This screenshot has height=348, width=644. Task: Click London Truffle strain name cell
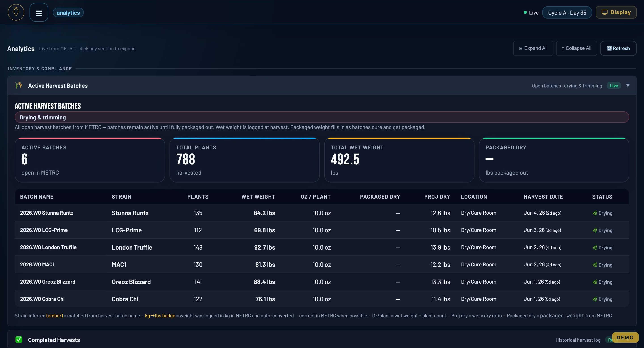132,248
